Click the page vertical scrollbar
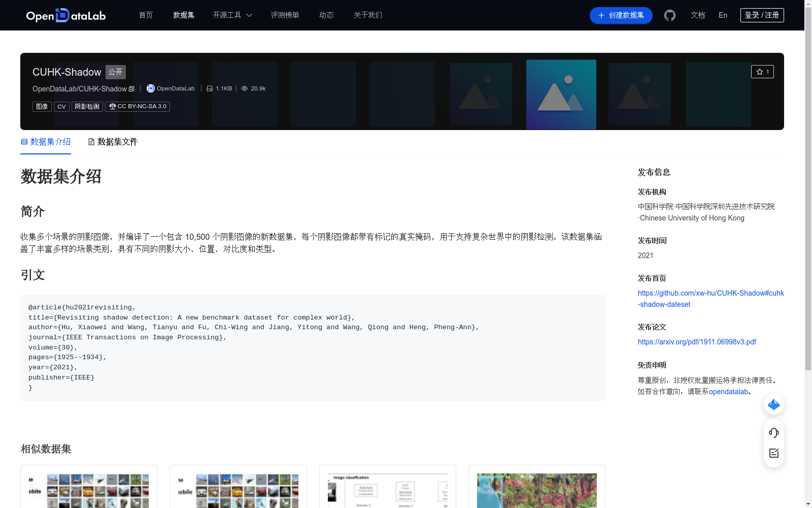This screenshot has height=508, width=812. point(808,189)
